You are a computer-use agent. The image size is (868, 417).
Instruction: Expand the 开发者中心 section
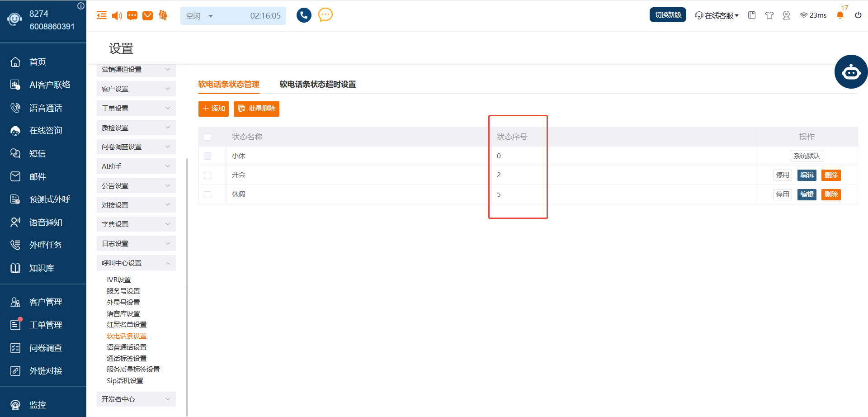(136, 399)
